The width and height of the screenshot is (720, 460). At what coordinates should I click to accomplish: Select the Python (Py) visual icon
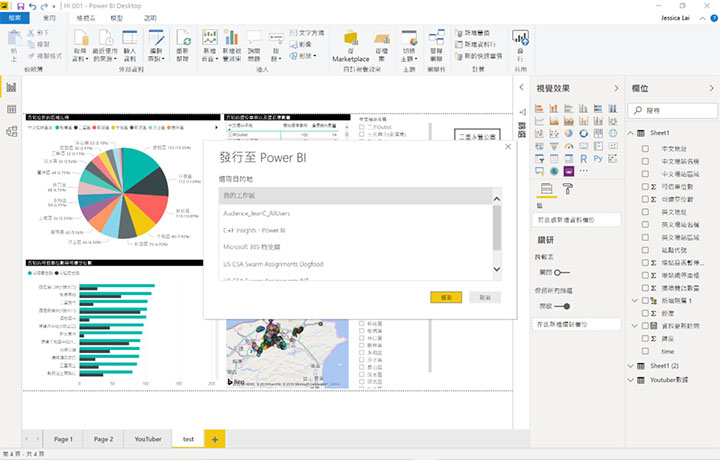598,158
